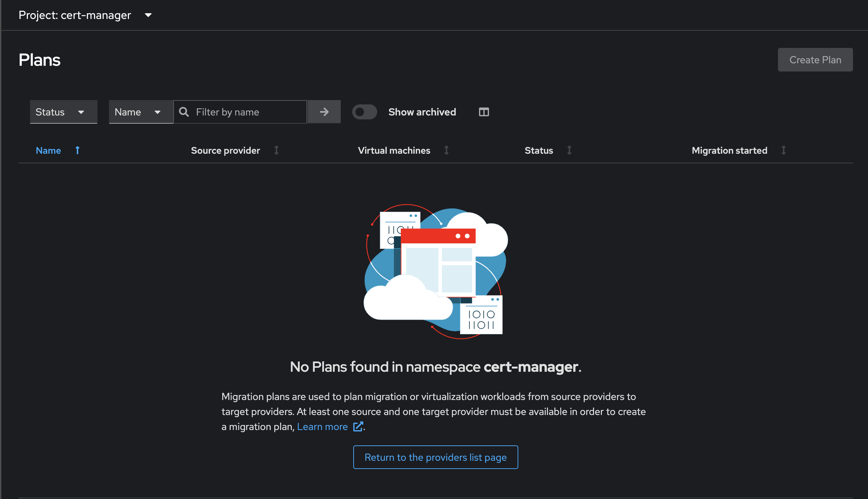This screenshot has height=499, width=868.
Task: Click the Show archived label
Action: [422, 112]
